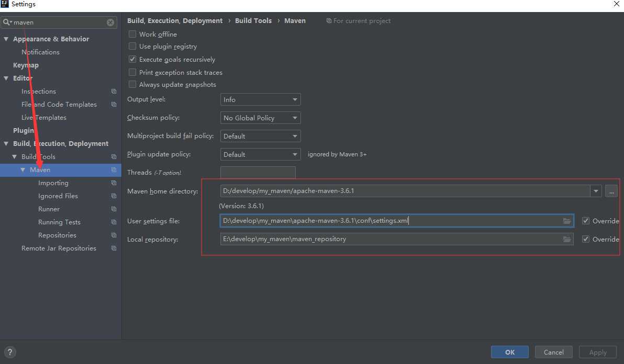The height and width of the screenshot is (364, 624).
Task: Open Multiproject build fail policy dropdown
Action: pyautogui.click(x=260, y=136)
